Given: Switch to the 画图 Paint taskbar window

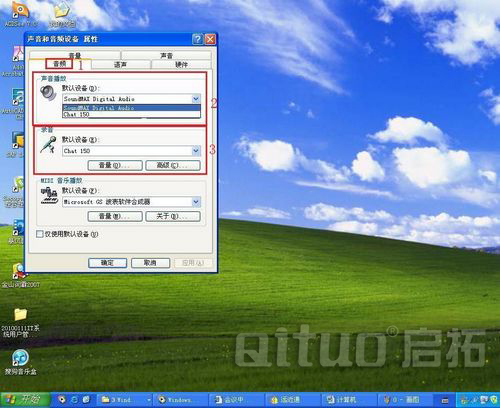Looking at the screenshot, I should 405,399.
